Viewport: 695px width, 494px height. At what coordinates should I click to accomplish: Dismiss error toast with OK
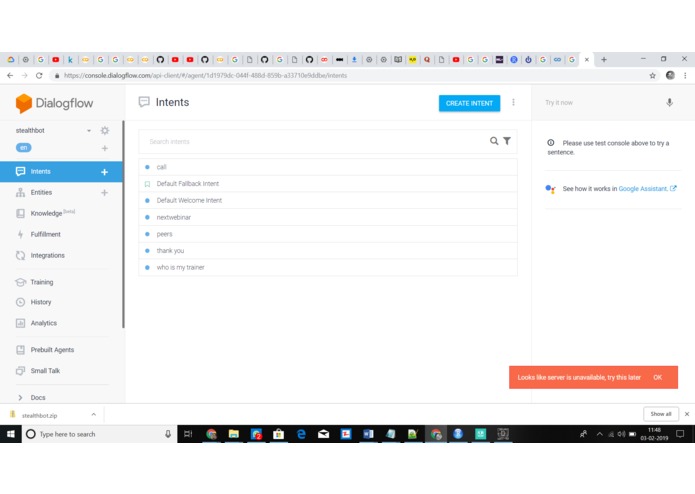[x=657, y=377]
